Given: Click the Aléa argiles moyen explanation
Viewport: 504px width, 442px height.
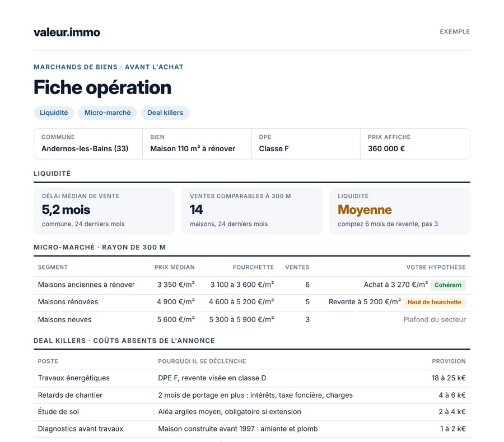Looking at the screenshot, I should (230, 412).
